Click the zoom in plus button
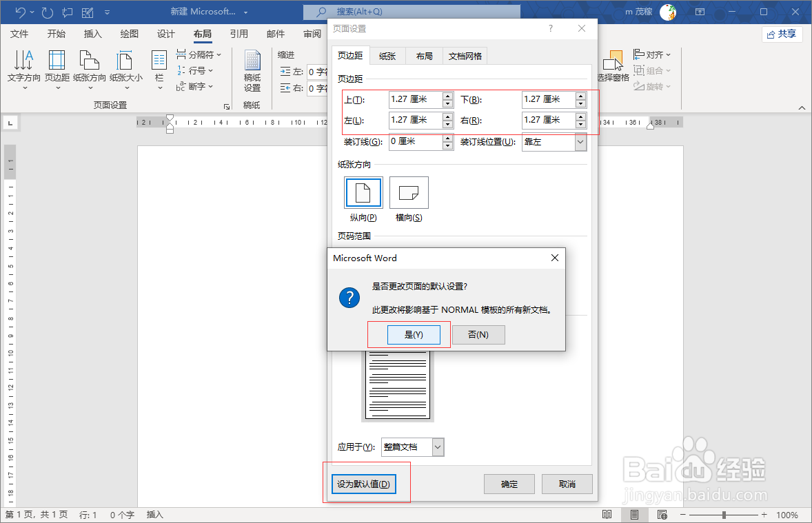This screenshot has width=812, height=523. point(764,515)
